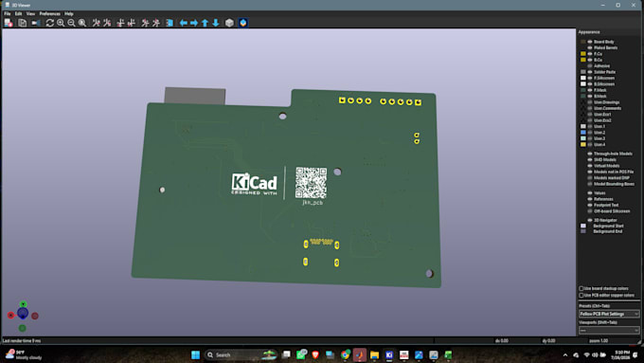Open Viewports dropdown
This screenshot has height=363, width=644.
pos(609,331)
